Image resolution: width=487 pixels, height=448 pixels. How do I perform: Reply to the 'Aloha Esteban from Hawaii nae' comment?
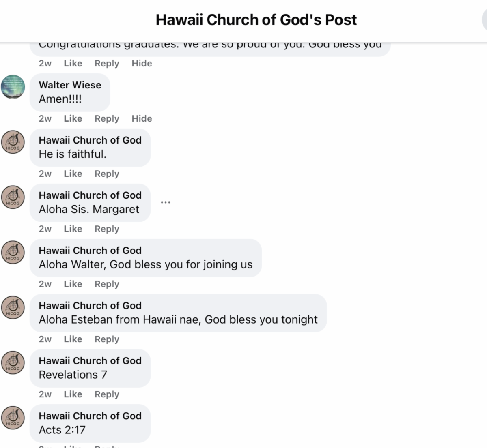coord(107,339)
